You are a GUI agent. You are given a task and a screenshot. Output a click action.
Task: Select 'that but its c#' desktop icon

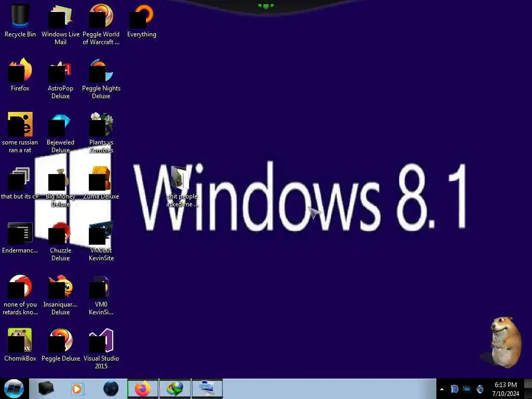point(20,183)
